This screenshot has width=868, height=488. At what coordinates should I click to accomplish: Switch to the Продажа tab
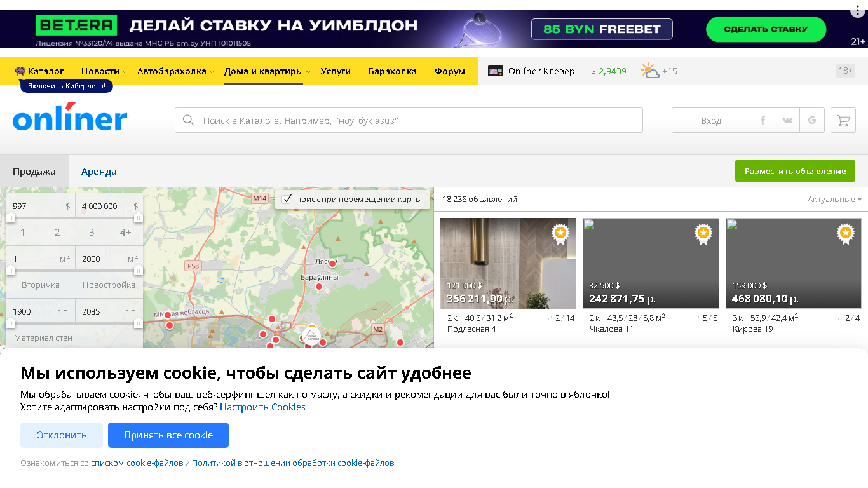coord(34,172)
